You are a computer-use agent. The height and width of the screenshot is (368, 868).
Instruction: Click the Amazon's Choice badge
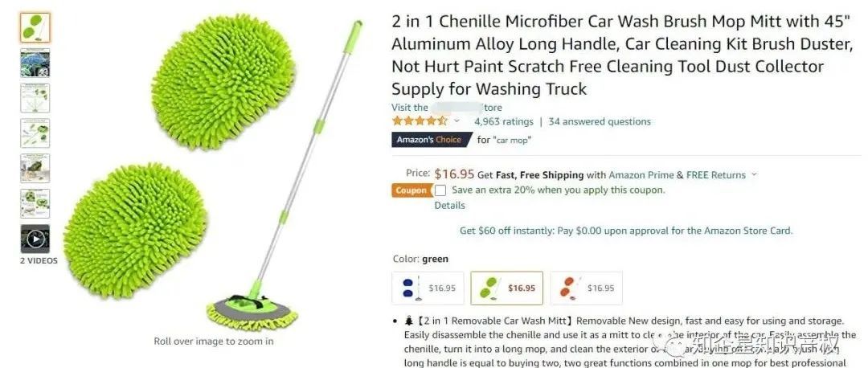[429, 140]
